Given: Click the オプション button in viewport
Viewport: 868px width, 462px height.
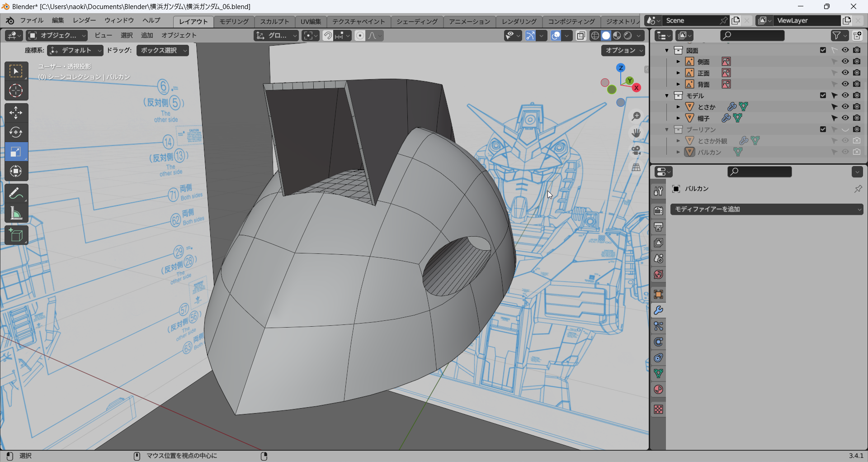Looking at the screenshot, I should point(623,50).
